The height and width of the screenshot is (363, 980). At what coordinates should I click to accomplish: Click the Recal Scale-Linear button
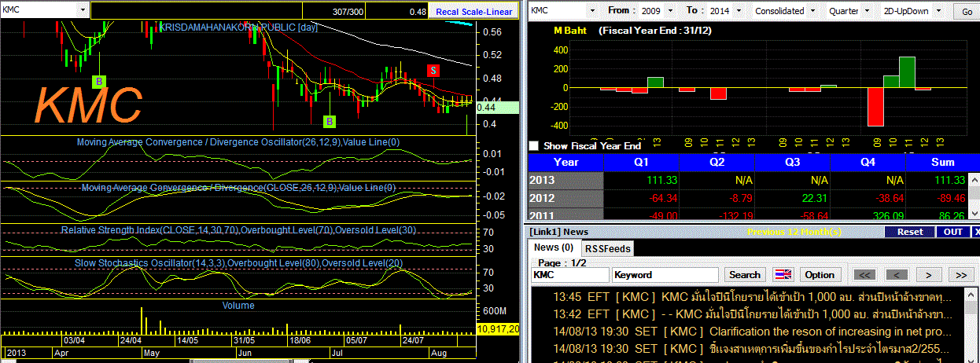(x=473, y=12)
